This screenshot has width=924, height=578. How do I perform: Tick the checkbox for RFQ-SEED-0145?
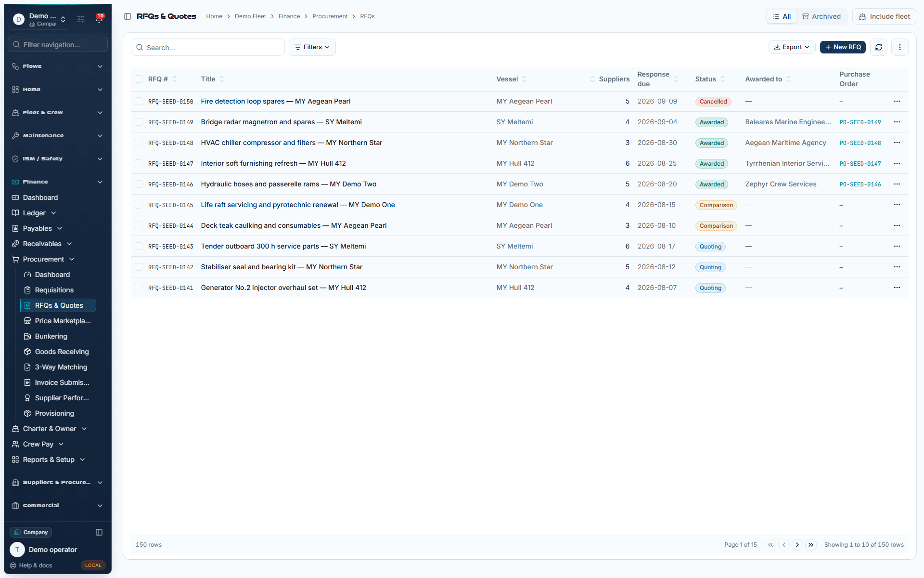[139, 205]
